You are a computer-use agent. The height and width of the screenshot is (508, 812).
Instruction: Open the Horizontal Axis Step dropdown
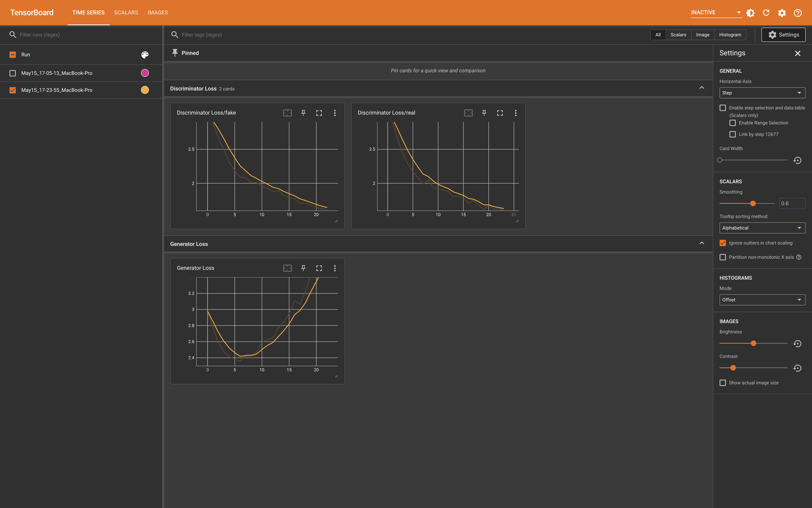(762, 93)
